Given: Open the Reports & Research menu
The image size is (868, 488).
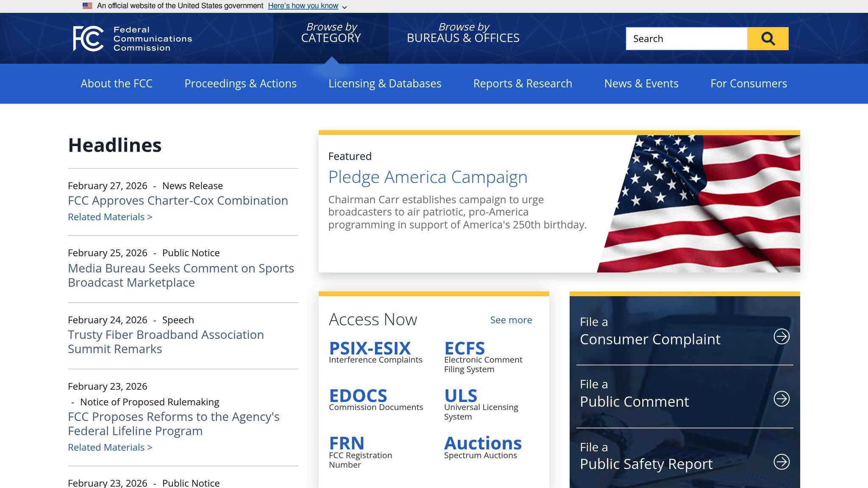Looking at the screenshot, I should pos(523,83).
